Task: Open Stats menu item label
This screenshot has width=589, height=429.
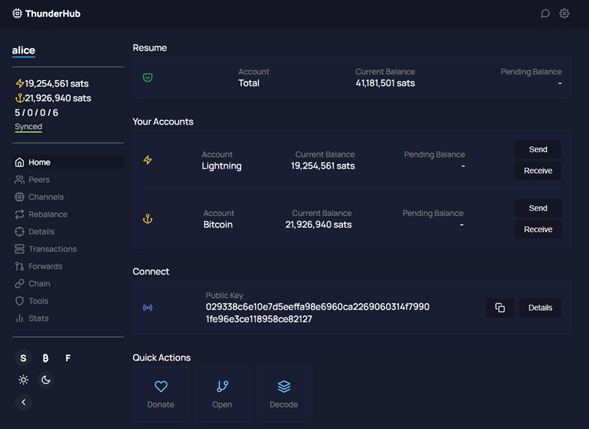Action: [39, 318]
